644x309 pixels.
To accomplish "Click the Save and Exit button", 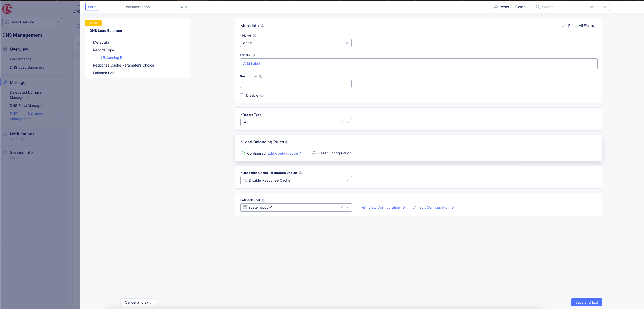I will point(586,302).
